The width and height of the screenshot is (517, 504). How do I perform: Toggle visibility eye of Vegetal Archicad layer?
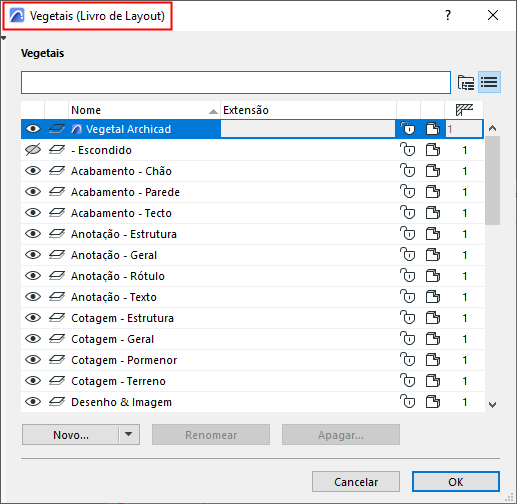[33, 129]
